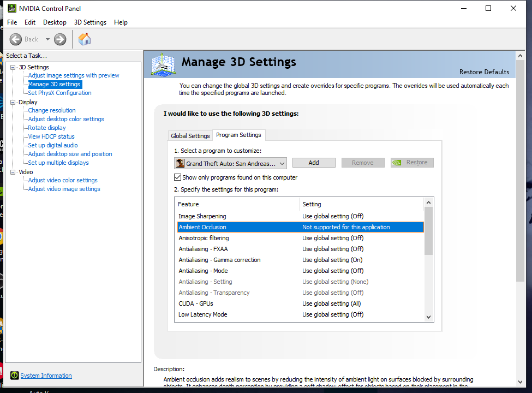This screenshot has width=532, height=393.
Task: Click the main panel vertical scrollbar thumb
Action: point(520,171)
